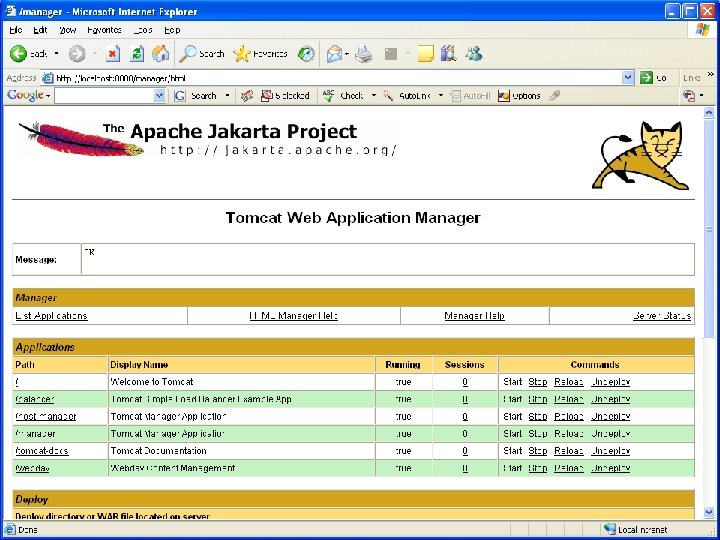Click the Mail envelope icon
The width and height of the screenshot is (720, 540).
[x=334, y=54]
